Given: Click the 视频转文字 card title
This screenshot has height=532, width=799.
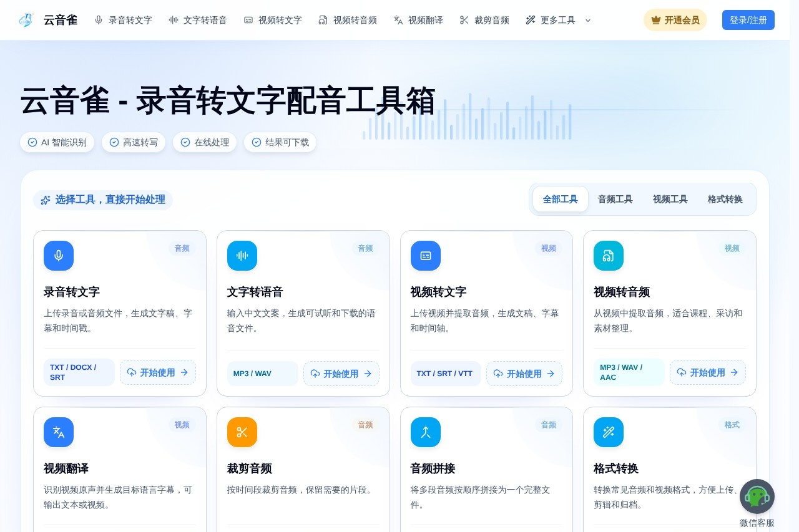Looking at the screenshot, I should [x=439, y=292].
